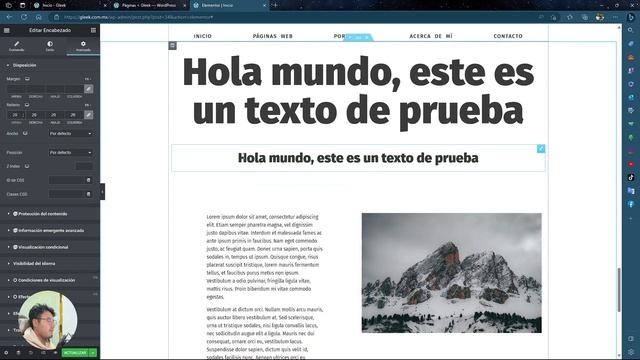Collapse the Elementor side panel handle
640x360 pixels.
click(x=102, y=191)
